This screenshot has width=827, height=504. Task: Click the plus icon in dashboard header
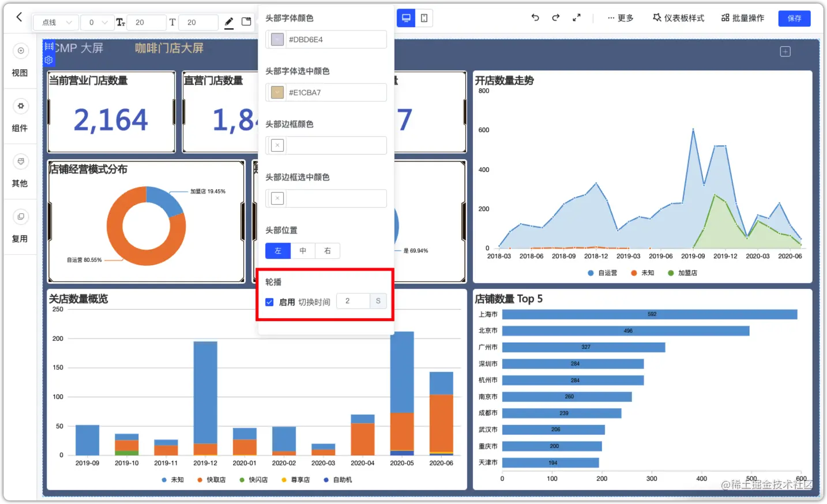[785, 52]
